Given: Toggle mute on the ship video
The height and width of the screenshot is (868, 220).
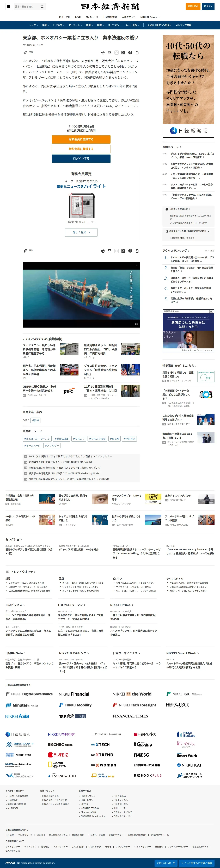Looking at the screenshot, I should [x=136, y=324].
